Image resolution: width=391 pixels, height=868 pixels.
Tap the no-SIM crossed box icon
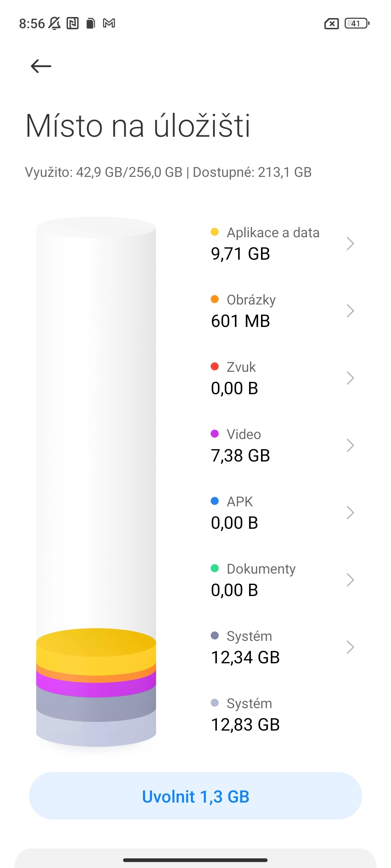331,24
